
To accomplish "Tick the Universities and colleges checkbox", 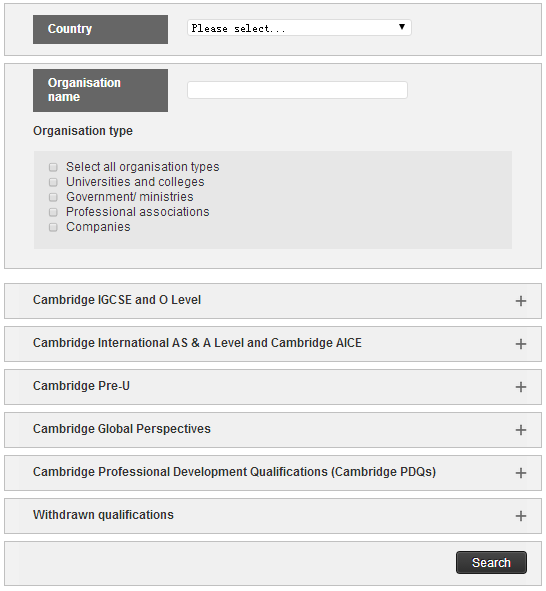I will [x=53, y=182].
